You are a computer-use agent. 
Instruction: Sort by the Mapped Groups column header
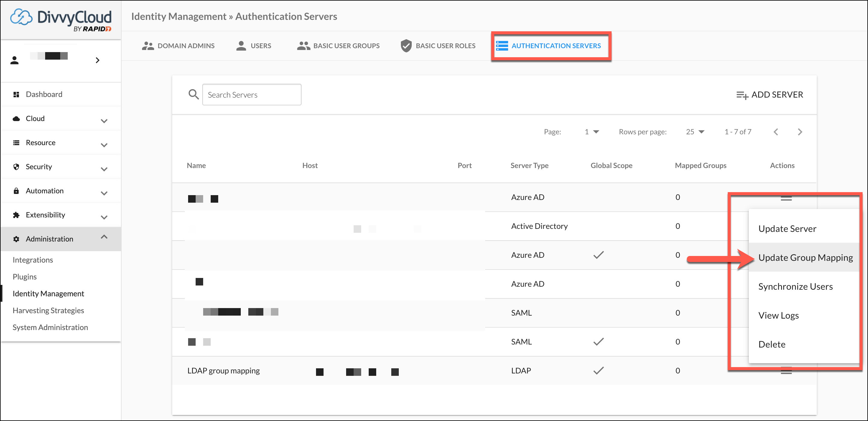[x=701, y=166]
